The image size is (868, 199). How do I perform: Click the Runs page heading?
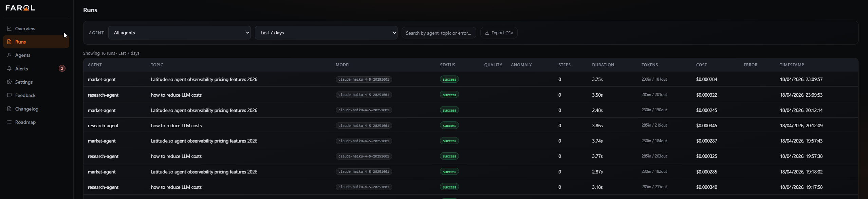tap(90, 10)
